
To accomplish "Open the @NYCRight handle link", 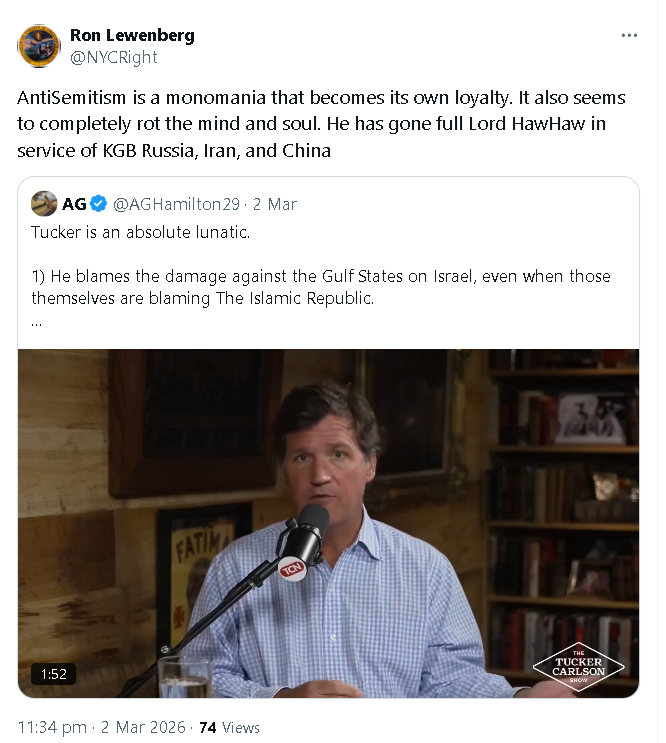I will click(114, 57).
